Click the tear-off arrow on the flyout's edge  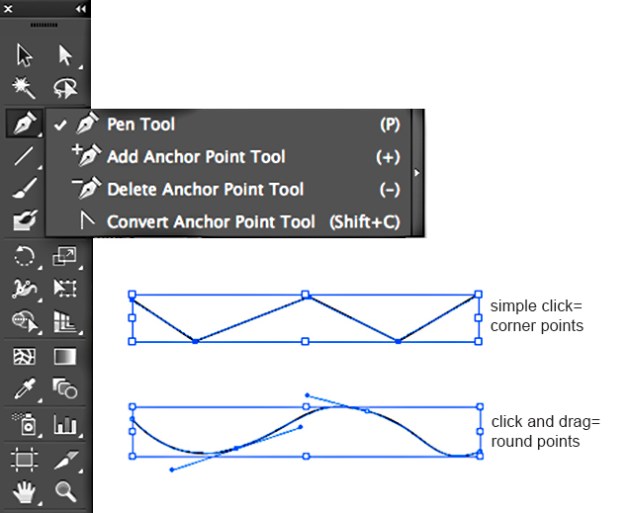[417, 173]
